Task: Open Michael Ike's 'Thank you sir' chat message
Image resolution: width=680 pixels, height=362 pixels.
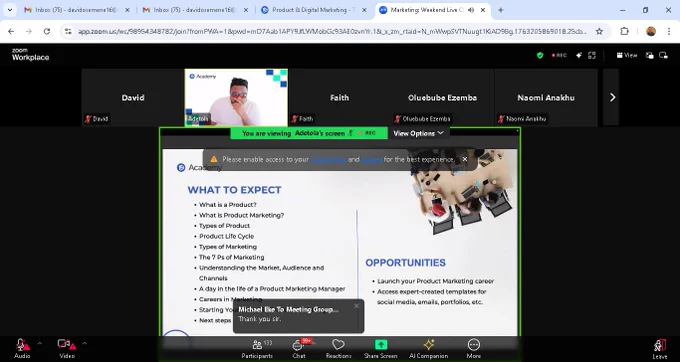Action: [x=298, y=316]
